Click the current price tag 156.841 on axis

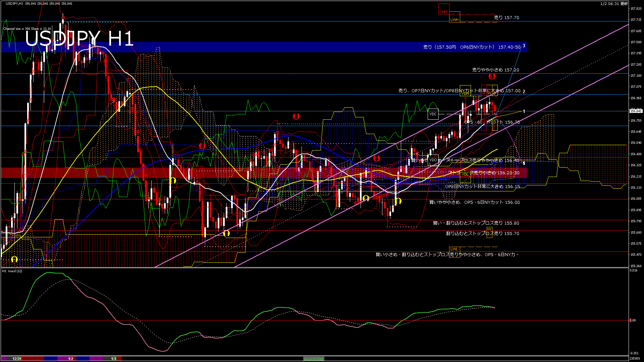click(636, 111)
